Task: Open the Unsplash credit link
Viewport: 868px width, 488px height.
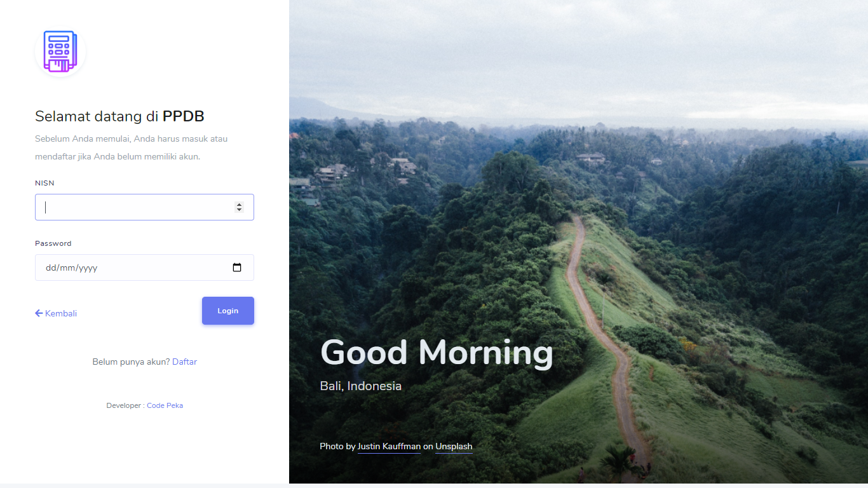Action: point(454,447)
